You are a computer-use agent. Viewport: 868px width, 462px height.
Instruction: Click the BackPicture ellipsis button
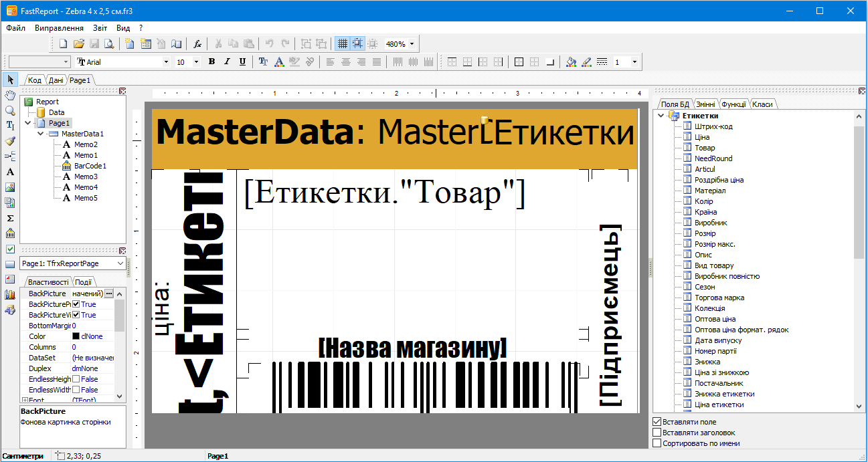point(109,293)
